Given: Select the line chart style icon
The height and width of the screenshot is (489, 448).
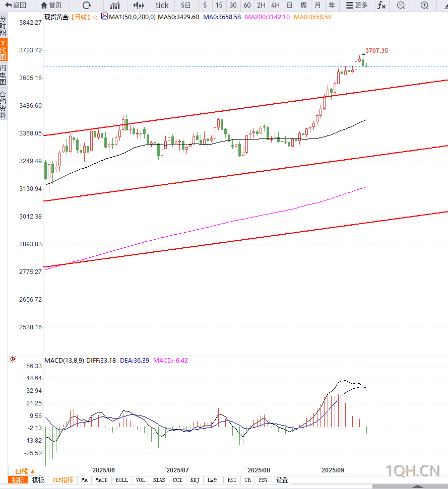Looking at the screenshot, I should (x=115, y=6).
